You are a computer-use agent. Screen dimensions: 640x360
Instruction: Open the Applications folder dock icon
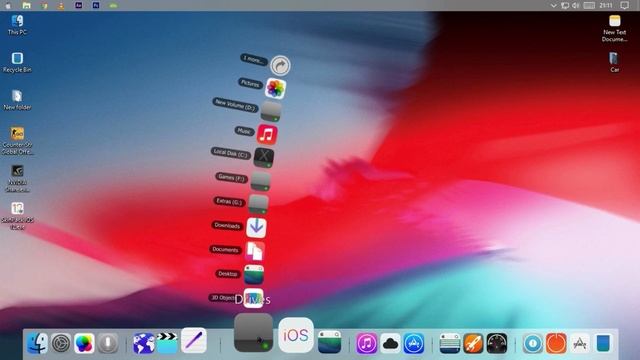tap(580, 343)
